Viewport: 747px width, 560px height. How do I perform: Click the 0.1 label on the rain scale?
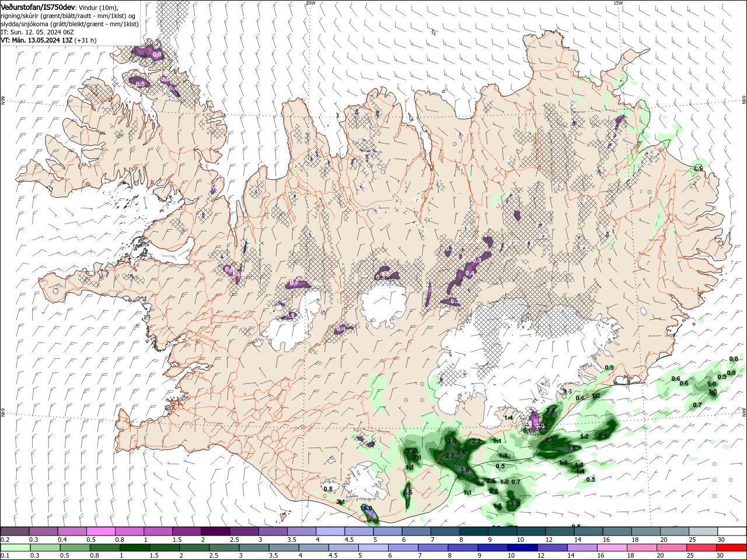tap(5, 555)
